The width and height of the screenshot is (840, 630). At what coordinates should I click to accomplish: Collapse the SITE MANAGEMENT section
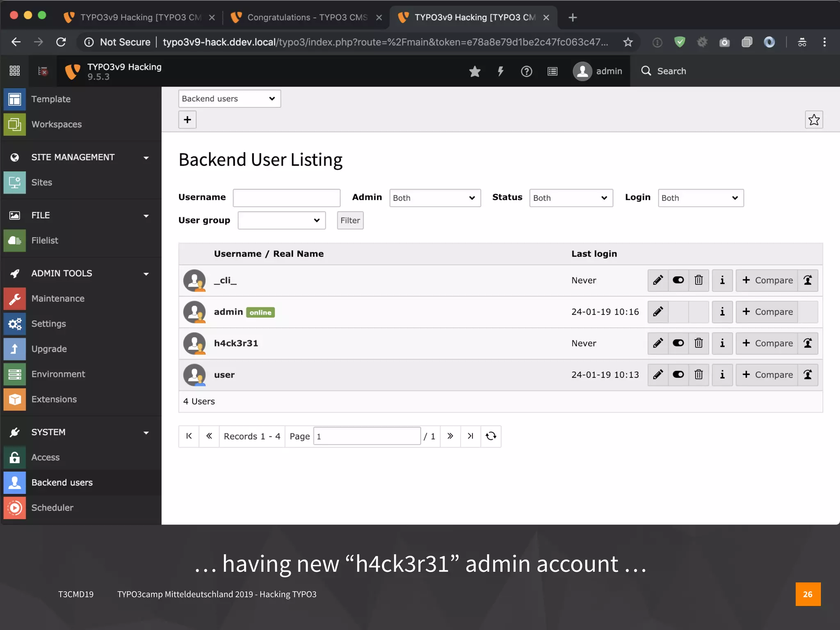pos(81,157)
